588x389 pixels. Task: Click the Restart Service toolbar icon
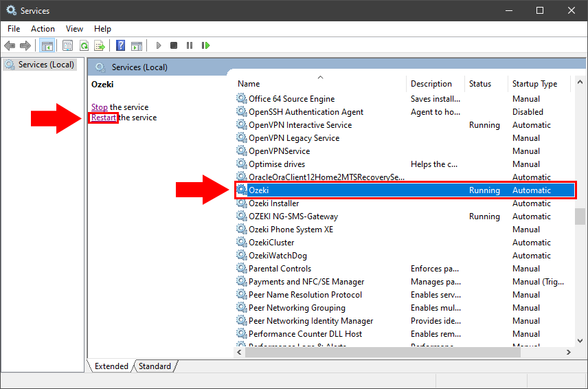pyautogui.click(x=205, y=46)
